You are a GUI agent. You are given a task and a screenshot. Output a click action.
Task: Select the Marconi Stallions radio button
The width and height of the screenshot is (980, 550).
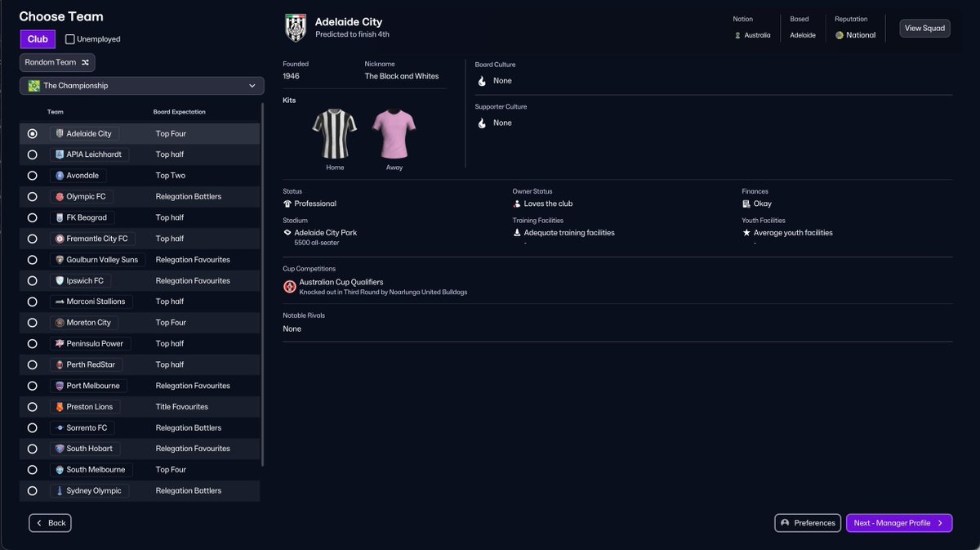point(32,302)
